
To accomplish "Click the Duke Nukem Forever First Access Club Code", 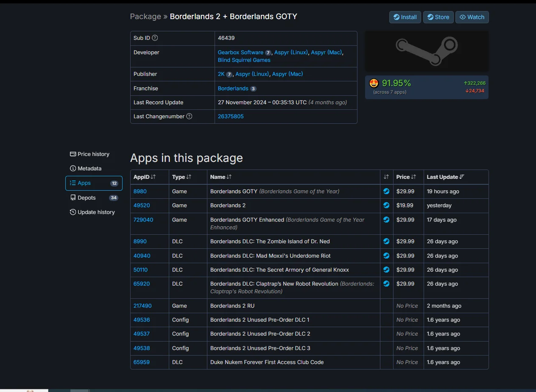I will pyautogui.click(x=267, y=362).
